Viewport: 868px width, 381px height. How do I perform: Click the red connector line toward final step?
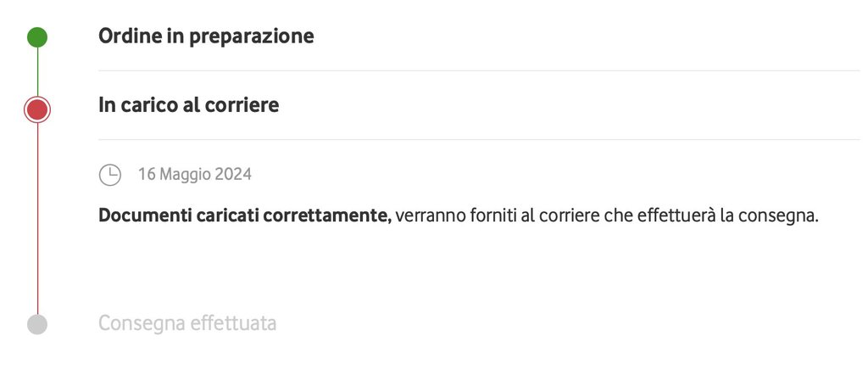click(x=37, y=221)
